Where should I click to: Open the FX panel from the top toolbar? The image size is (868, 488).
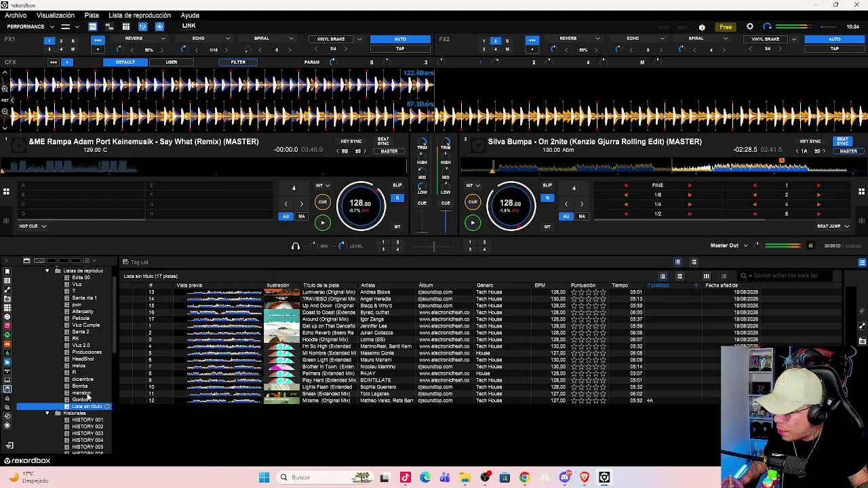click(x=92, y=26)
